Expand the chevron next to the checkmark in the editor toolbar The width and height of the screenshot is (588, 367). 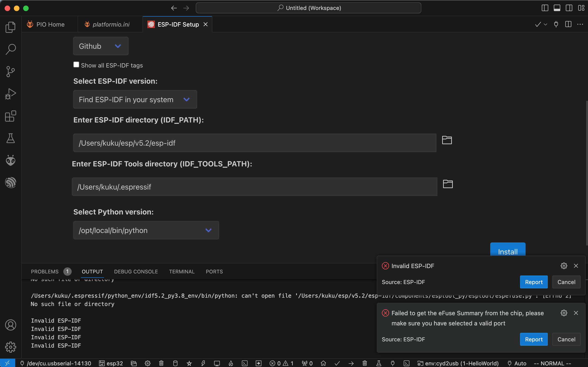(x=545, y=24)
